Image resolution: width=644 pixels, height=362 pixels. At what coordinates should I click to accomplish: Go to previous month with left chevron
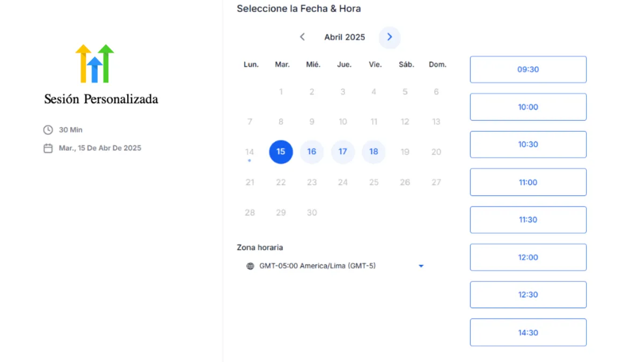pos(302,37)
